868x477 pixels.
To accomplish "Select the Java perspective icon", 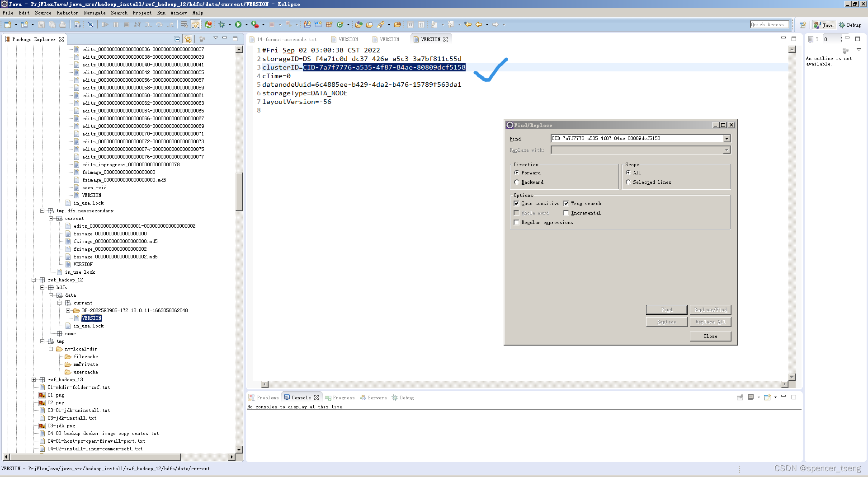I will [x=823, y=25].
